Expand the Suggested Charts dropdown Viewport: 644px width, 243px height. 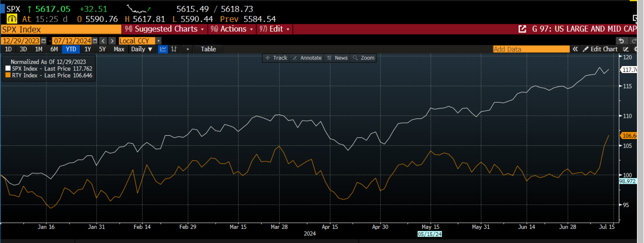[164, 29]
